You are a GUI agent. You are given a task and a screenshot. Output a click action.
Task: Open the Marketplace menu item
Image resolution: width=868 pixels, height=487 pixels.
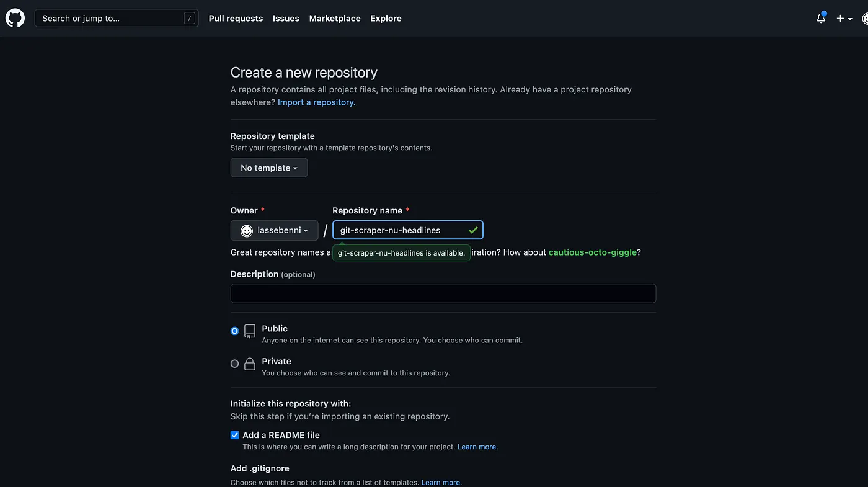pyautogui.click(x=335, y=18)
